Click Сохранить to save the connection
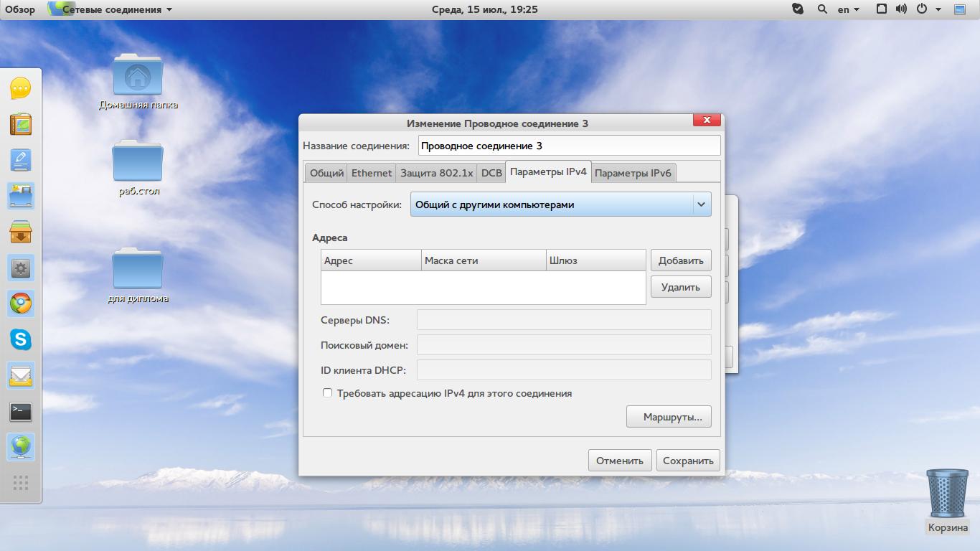 688,461
